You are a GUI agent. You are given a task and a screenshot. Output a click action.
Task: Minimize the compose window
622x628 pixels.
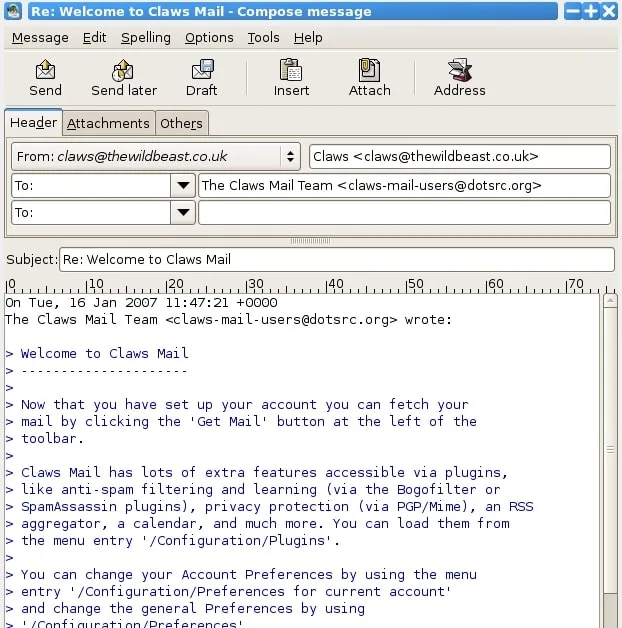tap(572, 11)
